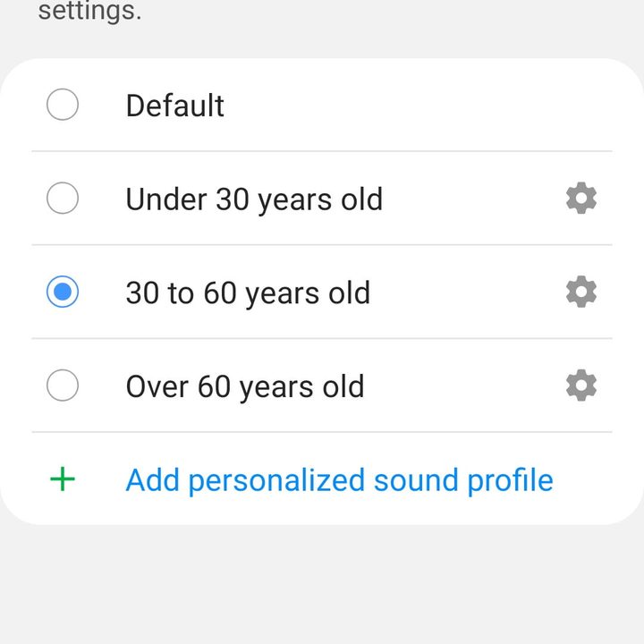Viewport: 644px width, 644px height.
Task: Select the Under 30 years old radio button
Action: click(62, 198)
